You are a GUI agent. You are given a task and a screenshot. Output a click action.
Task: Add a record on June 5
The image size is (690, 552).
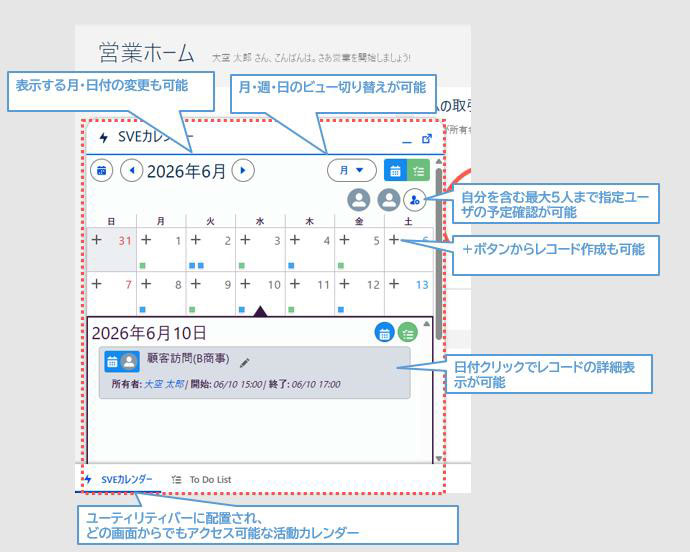click(x=345, y=240)
